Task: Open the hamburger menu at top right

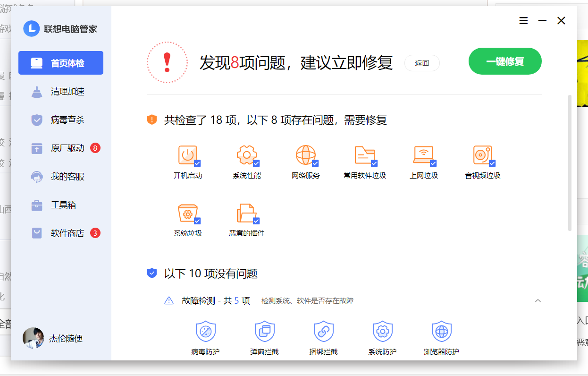Action: [x=523, y=21]
